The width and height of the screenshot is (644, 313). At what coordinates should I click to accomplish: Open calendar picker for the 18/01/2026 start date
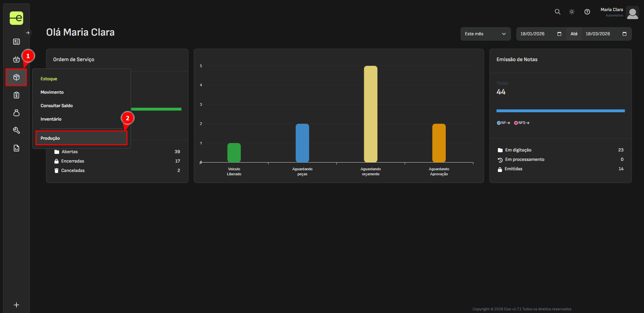pos(559,34)
